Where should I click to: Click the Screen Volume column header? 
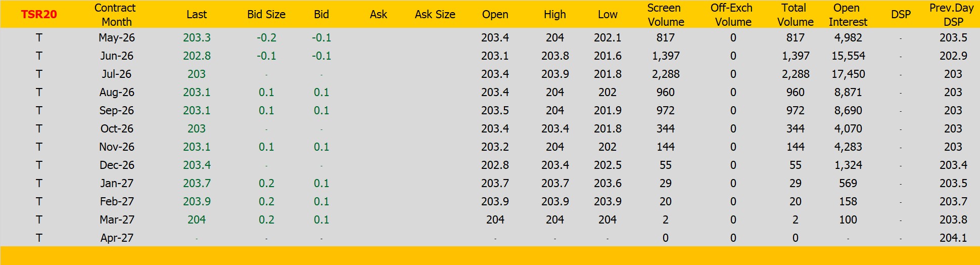[x=665, y=15]
